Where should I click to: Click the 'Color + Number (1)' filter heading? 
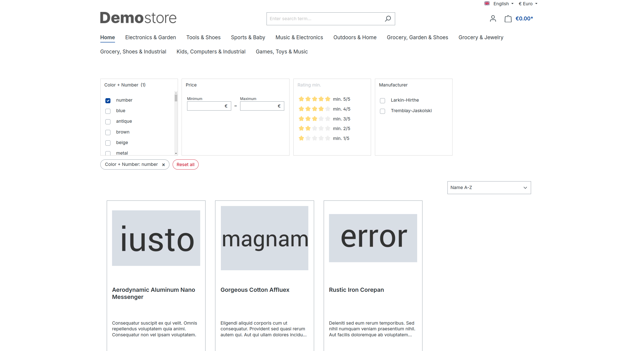click(125, 85)
